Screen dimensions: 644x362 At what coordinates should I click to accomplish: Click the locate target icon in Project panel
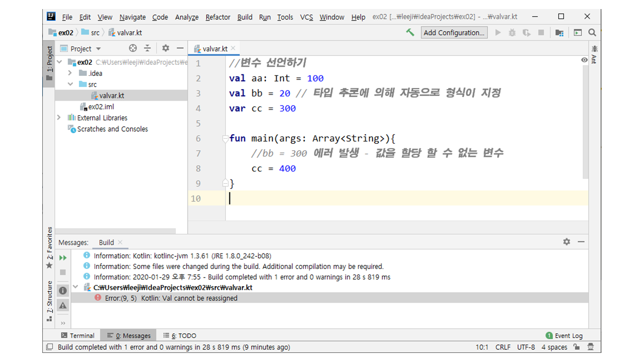point(133,48)
